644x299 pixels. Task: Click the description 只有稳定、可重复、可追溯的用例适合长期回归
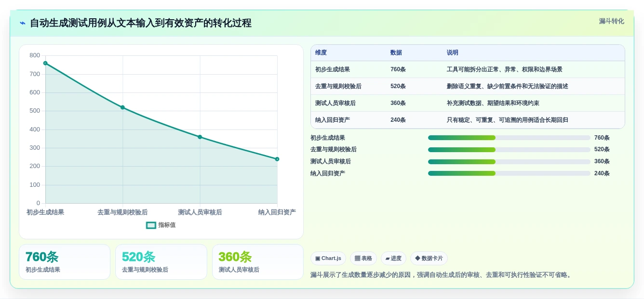pos(508,120)
